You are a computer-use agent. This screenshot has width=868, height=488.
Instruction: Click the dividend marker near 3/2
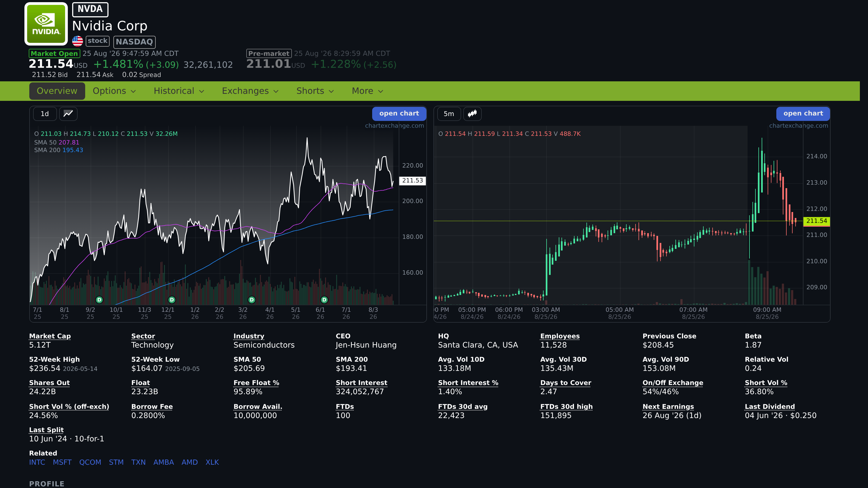[252, 300]
